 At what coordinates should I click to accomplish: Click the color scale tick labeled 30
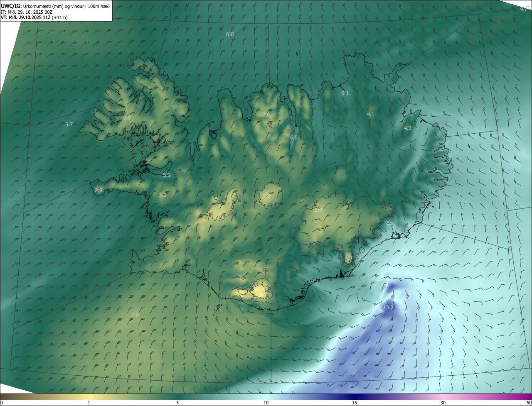443,403
